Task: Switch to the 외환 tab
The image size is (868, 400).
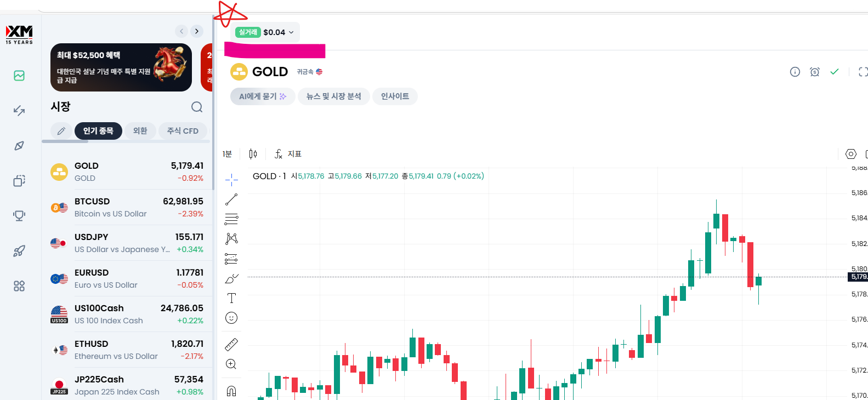Action: pyautogui.click(x=140, y=131)
